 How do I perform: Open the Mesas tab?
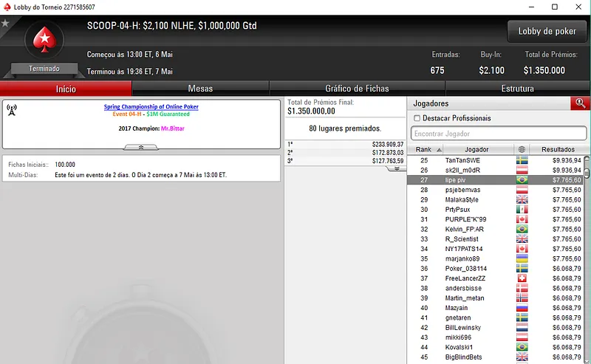pyautogui.click(x=200, y=89)
